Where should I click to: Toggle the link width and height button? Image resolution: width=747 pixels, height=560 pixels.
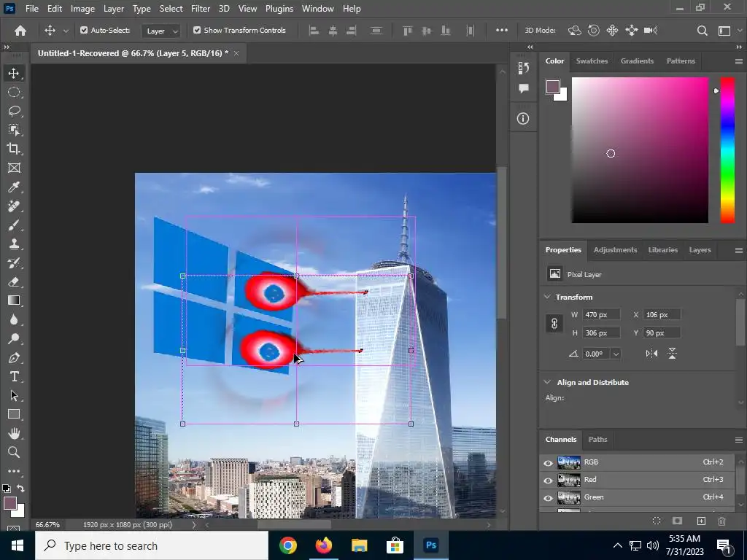(554, 324)
